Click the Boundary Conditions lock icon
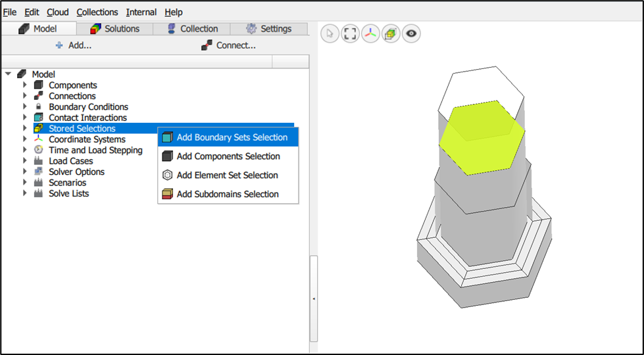 (39, 106)
